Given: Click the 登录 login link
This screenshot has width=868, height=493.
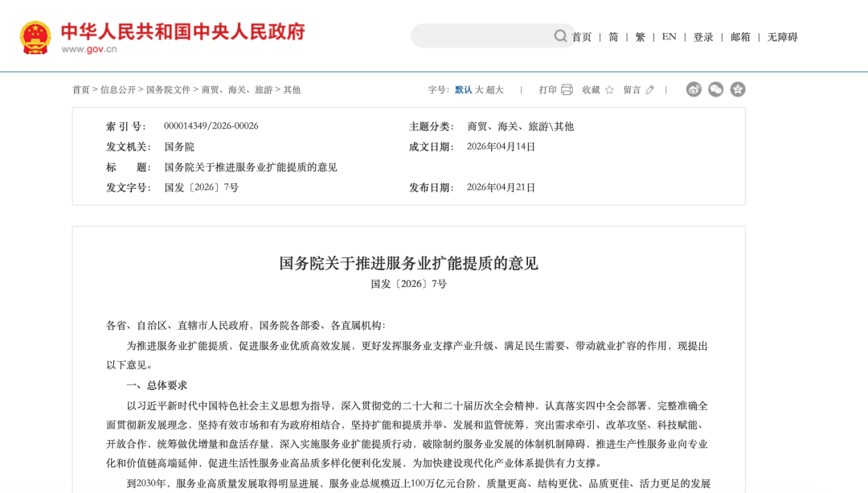Looking at the screenshot, I should [x=703, y=37].
